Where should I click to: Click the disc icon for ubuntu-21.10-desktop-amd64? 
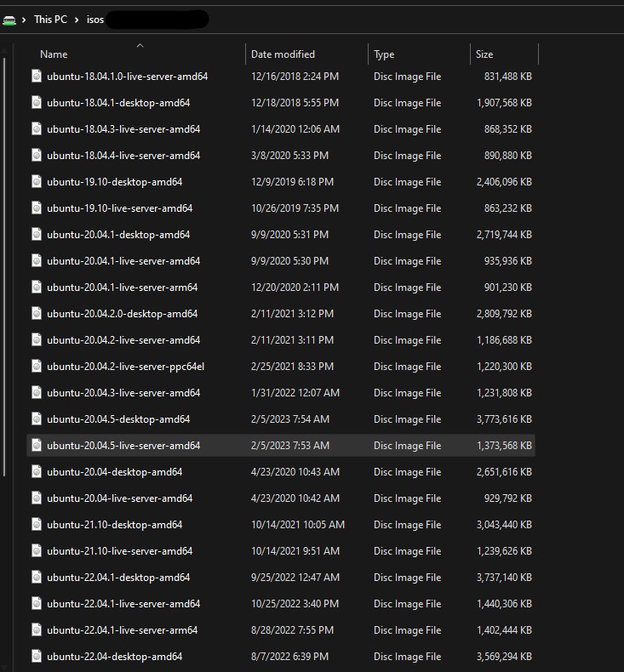point(37,525)
